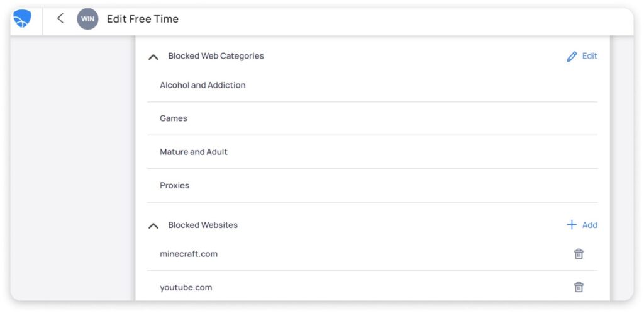
Task: Click the pencil icon for Blocked Web Categories
Action: coord(572,57)
